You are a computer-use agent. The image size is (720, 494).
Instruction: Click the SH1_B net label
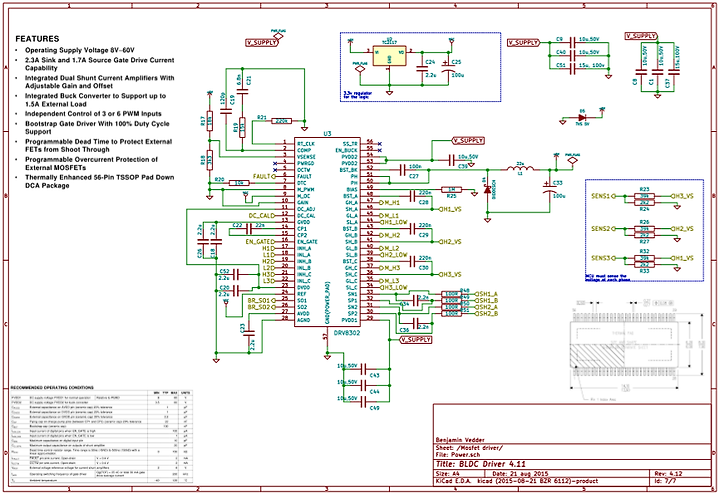[488, 300]
